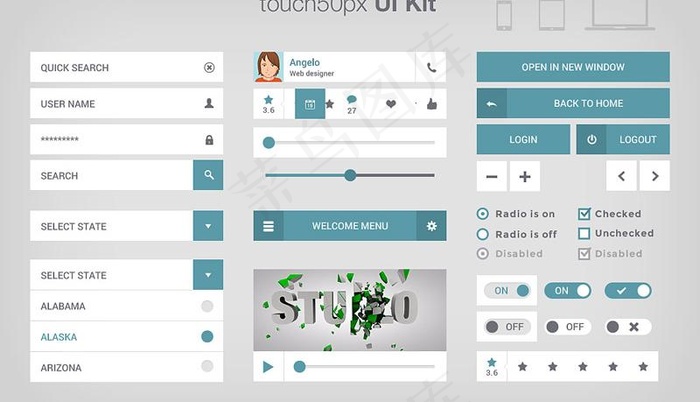Viewport: 700px width, 402px height.
Task: Choose ARIZONA from the state list
Action: (126, 367)
